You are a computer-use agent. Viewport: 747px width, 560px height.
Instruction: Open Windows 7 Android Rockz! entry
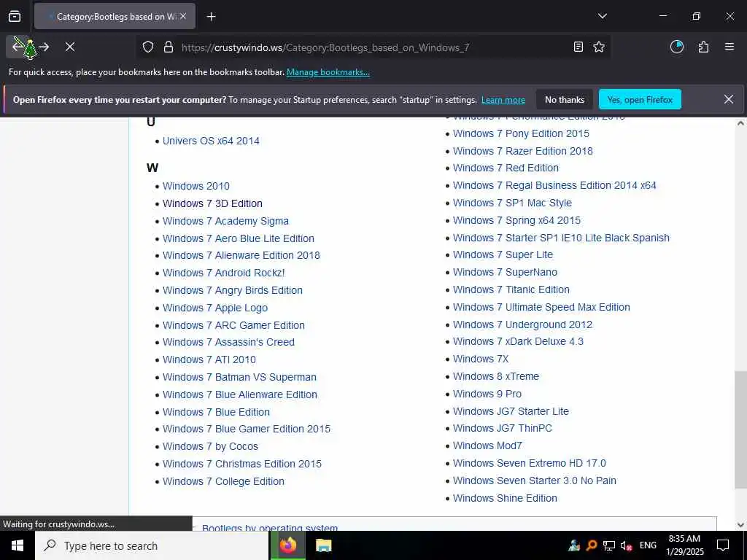click(223, 273)
